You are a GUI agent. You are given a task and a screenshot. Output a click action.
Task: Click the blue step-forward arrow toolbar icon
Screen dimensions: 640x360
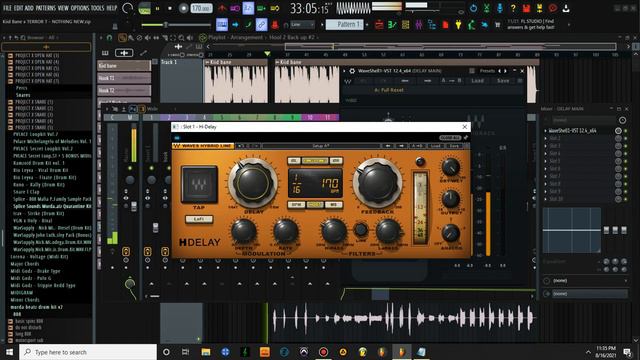click(x=236, y=25)
